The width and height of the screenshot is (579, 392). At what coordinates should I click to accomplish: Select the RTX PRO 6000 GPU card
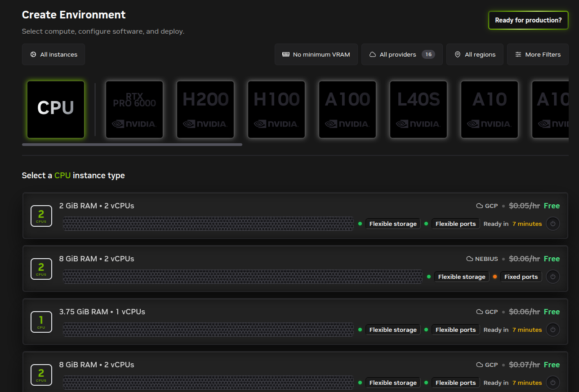[x=134, y=110]
